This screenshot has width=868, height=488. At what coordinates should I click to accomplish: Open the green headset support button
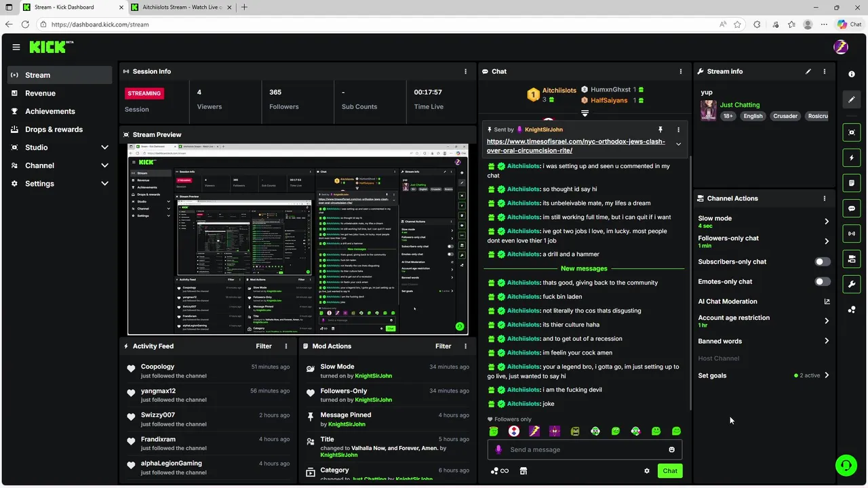tap(846, 465)
